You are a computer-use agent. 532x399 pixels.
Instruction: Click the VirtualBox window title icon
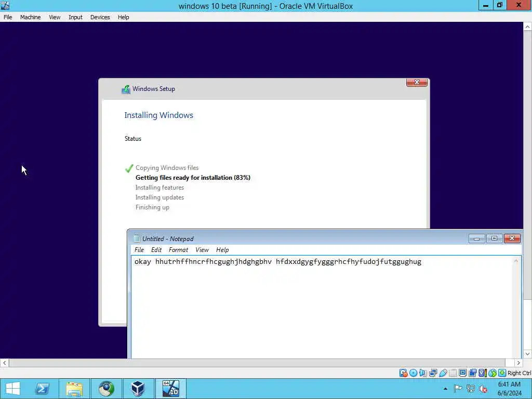point(5,5)
